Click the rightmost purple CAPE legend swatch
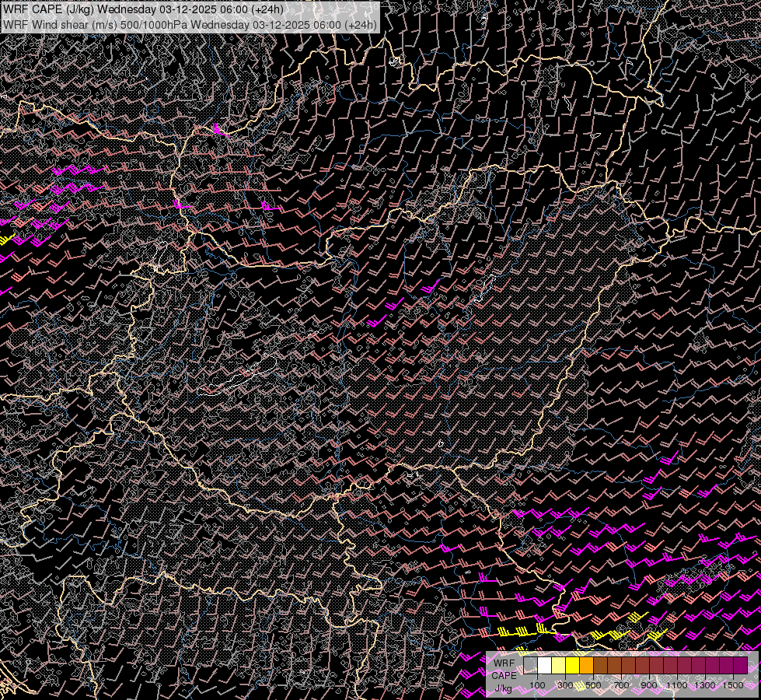Screen dimensions: 761x700 click(741, 666)
